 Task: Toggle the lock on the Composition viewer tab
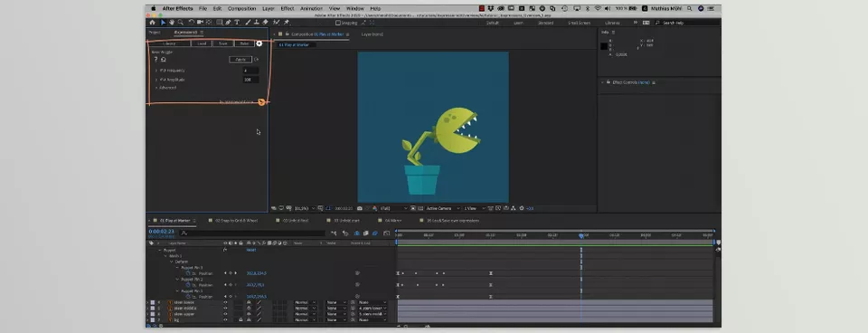pos(287,33)
